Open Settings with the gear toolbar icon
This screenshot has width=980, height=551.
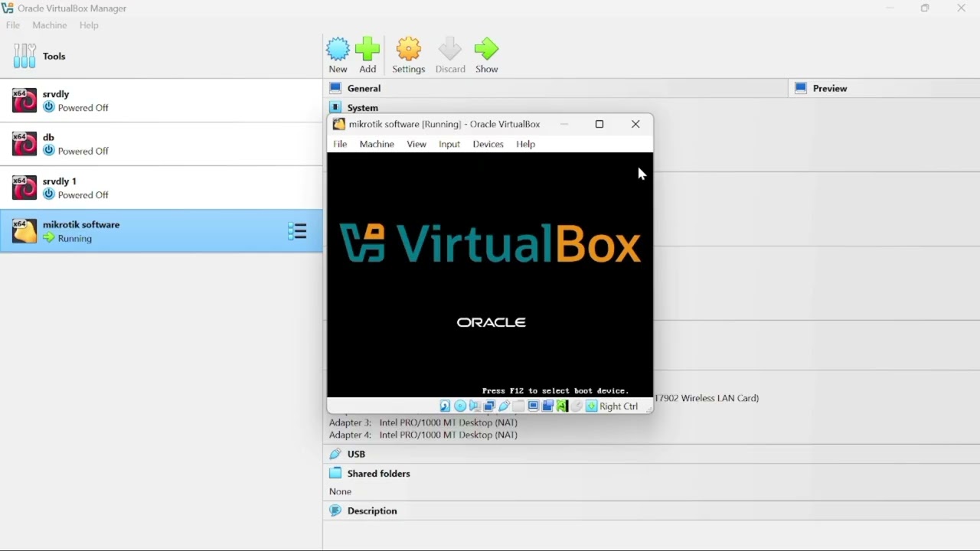[408, 55]
